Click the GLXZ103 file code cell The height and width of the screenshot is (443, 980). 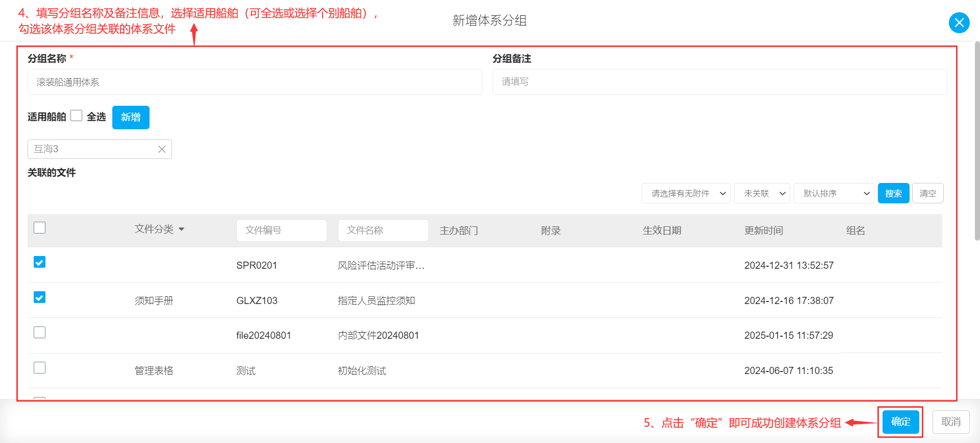pyautogui.click(x=257, y=300)
